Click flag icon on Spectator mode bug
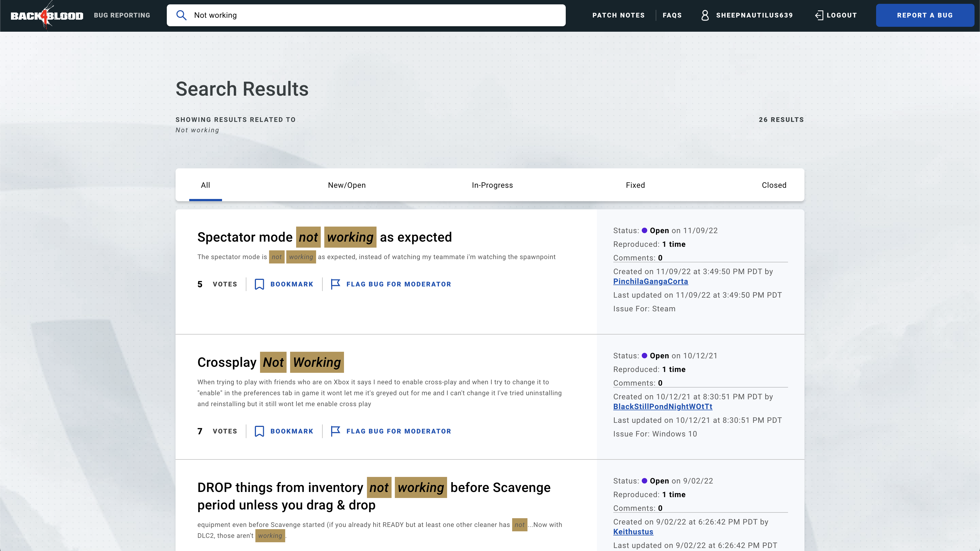The width and height of the screenshot is (980, 551). [x=335, y=284]
